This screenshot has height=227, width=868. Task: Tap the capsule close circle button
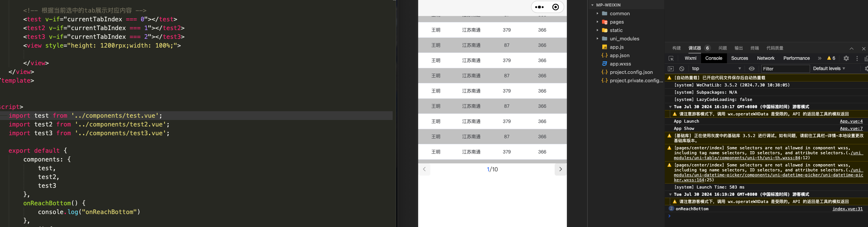[555, 7]
